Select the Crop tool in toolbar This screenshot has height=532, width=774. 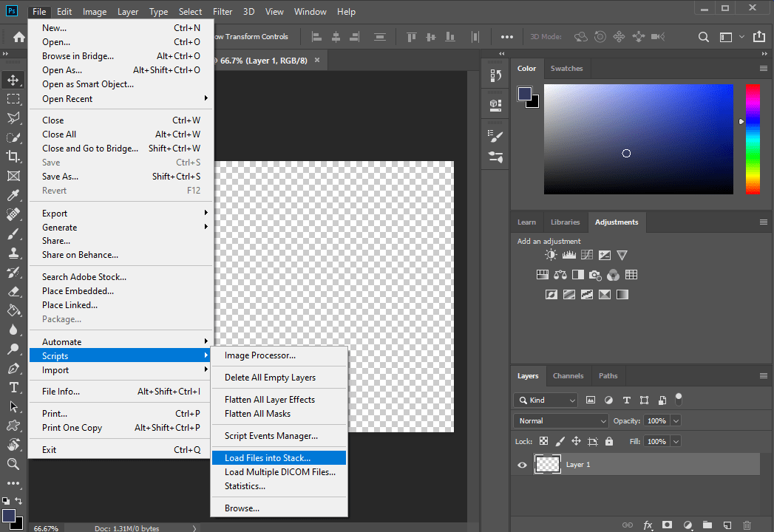(13, 157)
